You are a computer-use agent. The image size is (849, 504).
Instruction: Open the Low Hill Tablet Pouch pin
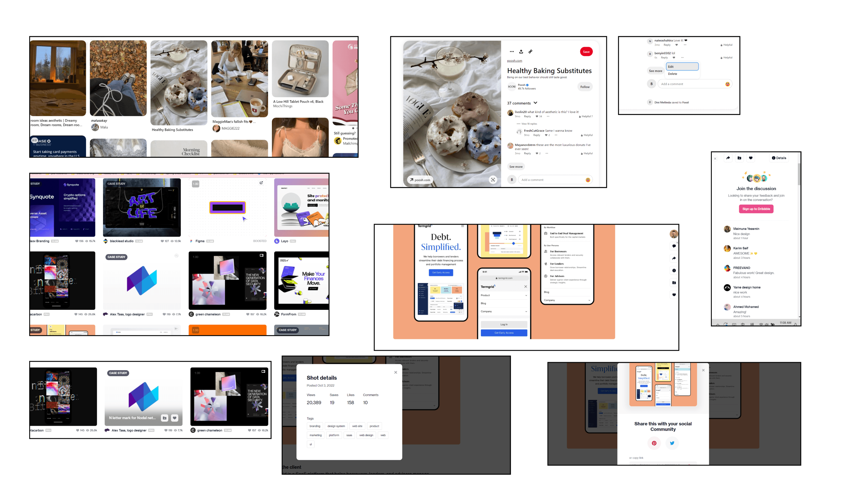point(300,69)
